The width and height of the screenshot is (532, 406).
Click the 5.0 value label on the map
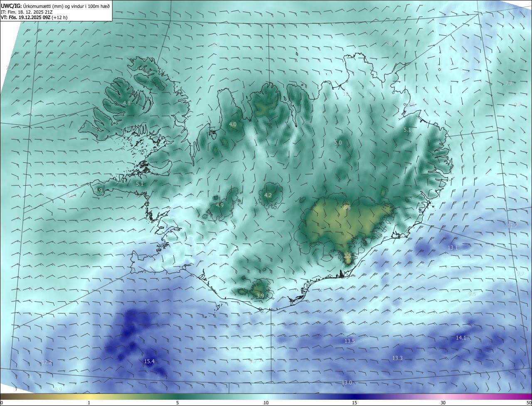click(x=338, y=142)
